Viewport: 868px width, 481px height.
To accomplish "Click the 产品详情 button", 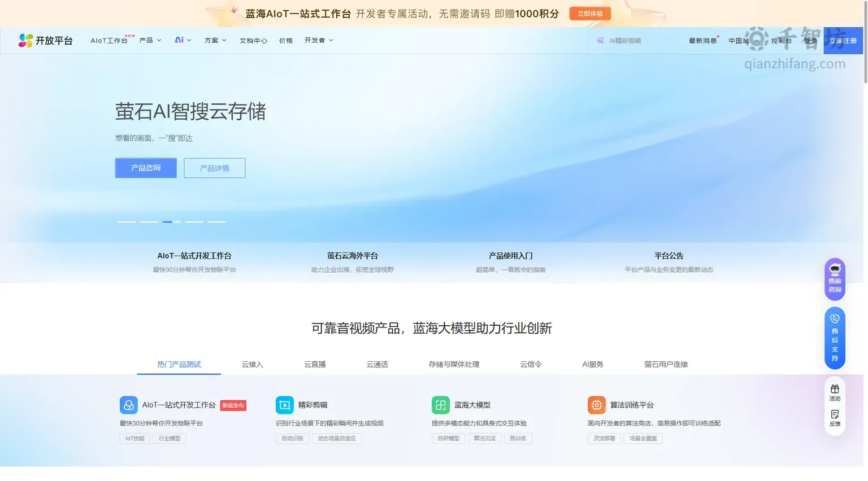I will (x=215, y=168).
